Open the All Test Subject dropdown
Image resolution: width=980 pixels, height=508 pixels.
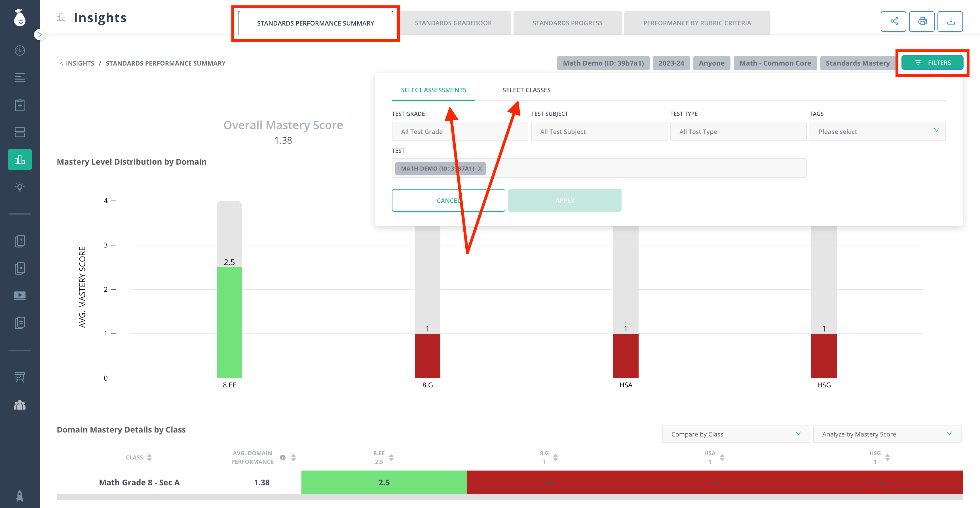[x=599, y=132]
